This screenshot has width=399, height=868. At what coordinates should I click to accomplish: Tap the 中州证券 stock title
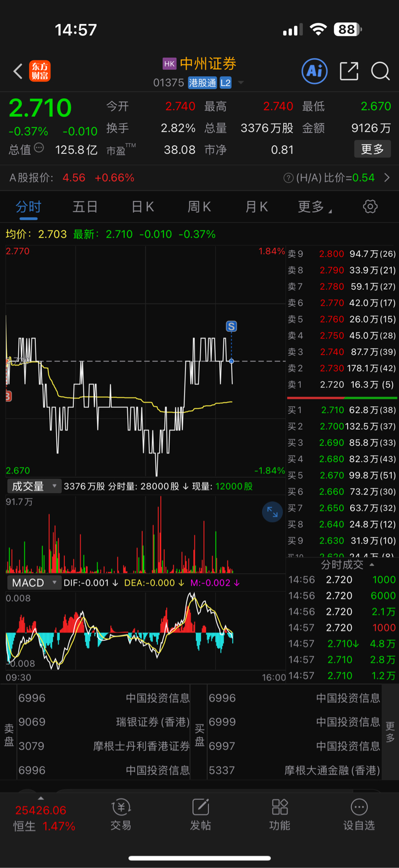pos(208,64)
